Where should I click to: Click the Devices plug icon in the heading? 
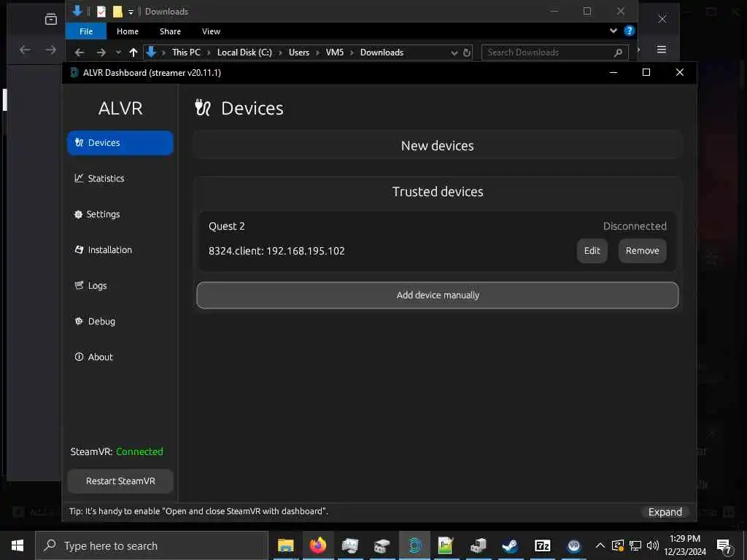[x=203, y=108]
